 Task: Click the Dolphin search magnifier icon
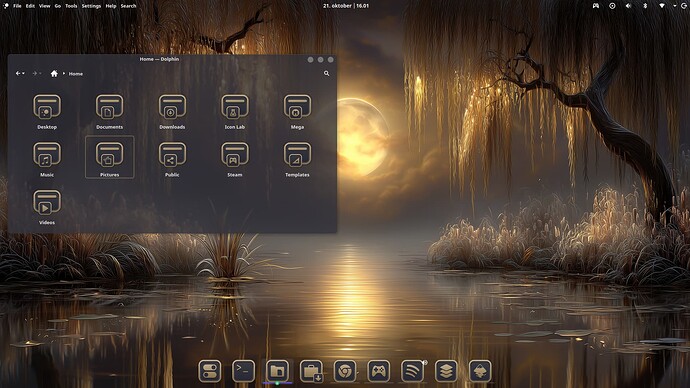click(327, 73)
